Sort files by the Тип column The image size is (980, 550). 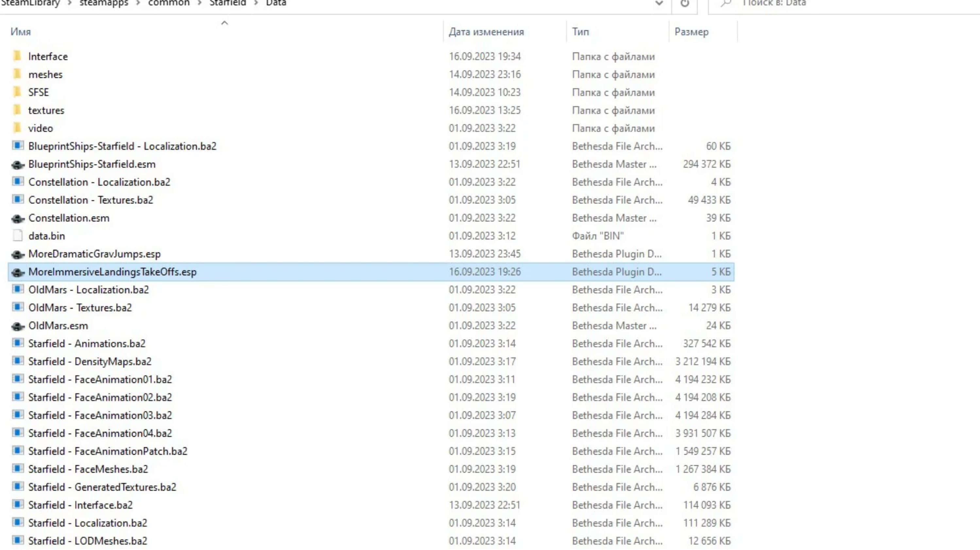pyautogui.click(x=580, y=32)
